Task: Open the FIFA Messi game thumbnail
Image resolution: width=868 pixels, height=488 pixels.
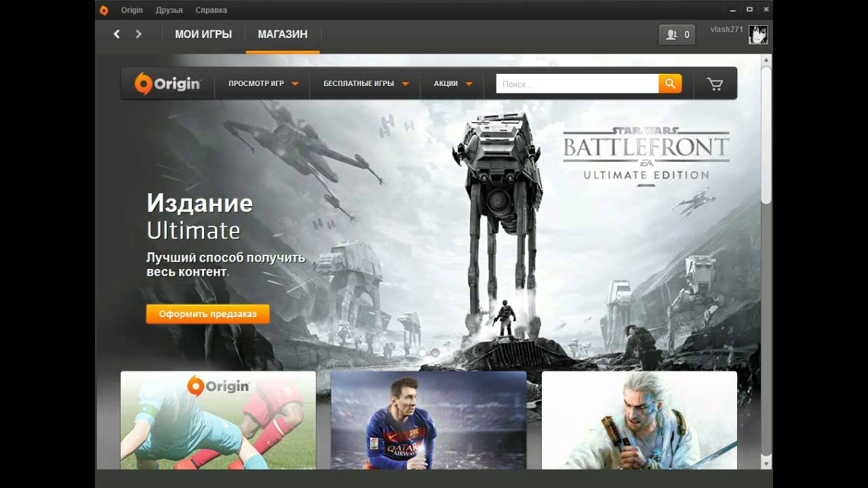Action: (429, 420)
